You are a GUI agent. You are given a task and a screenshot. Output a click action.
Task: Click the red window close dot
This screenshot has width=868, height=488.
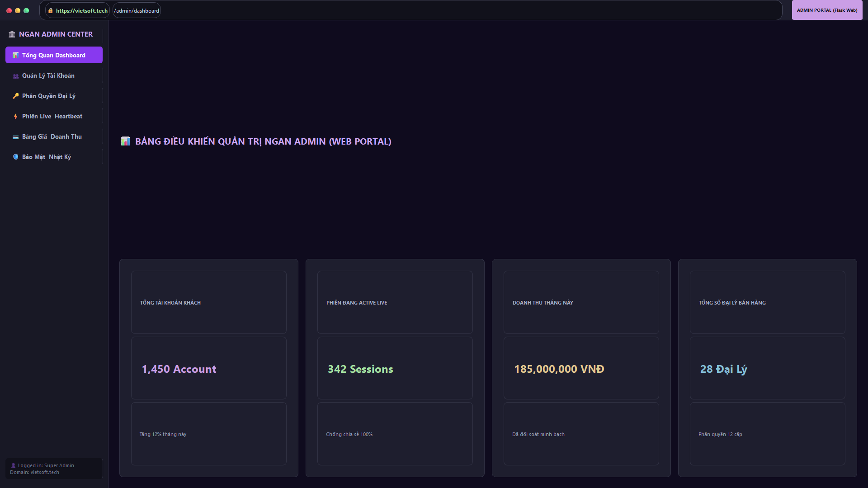(9, 10)
